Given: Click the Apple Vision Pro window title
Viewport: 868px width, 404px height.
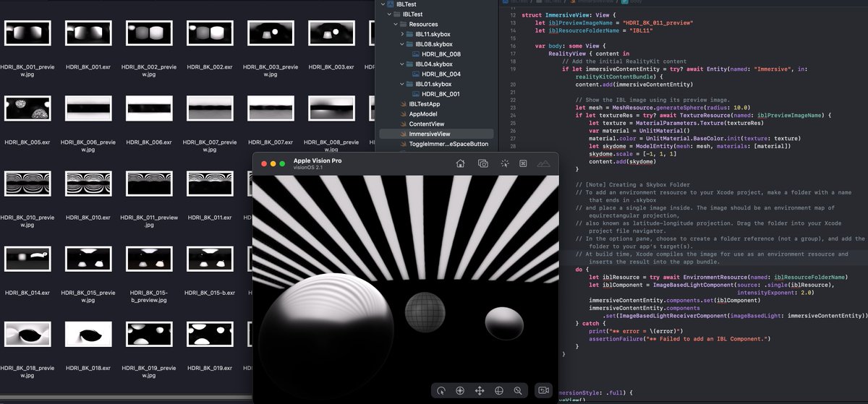Looking at the screenshot, I should click(318, 160).
